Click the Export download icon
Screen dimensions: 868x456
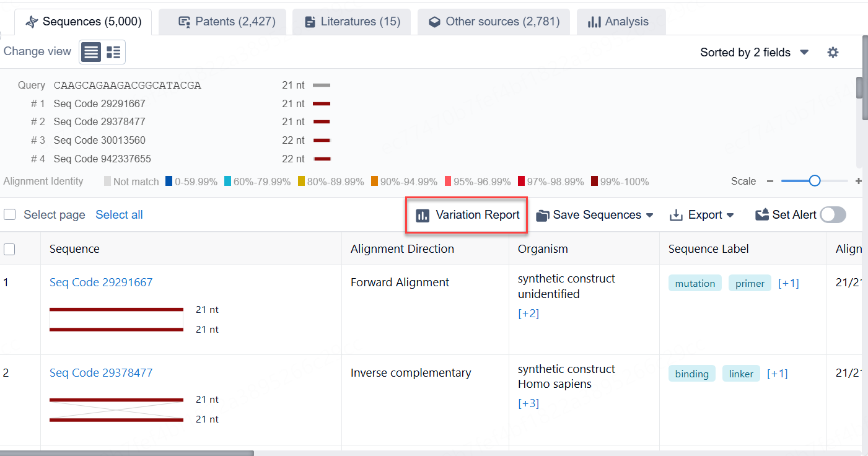pos(676,215)
